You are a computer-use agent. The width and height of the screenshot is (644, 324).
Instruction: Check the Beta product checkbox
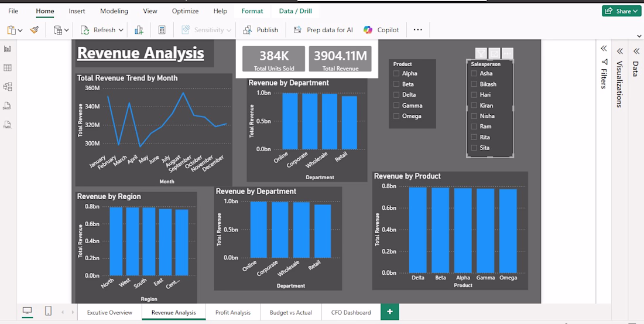(x=396, y=84)
